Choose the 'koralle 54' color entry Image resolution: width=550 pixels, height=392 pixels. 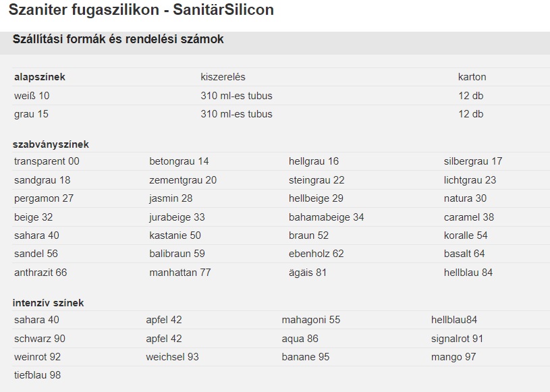pyautogui.click(x=466, y=235)
